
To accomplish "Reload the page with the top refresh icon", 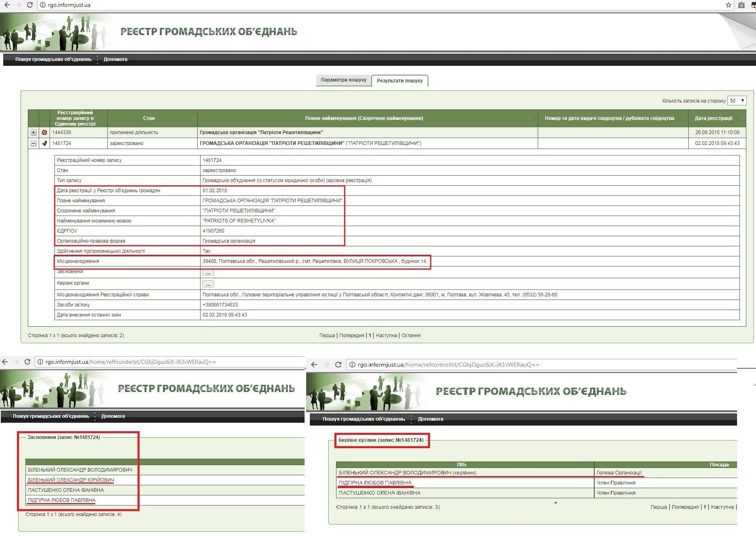I will pos(29,5).
